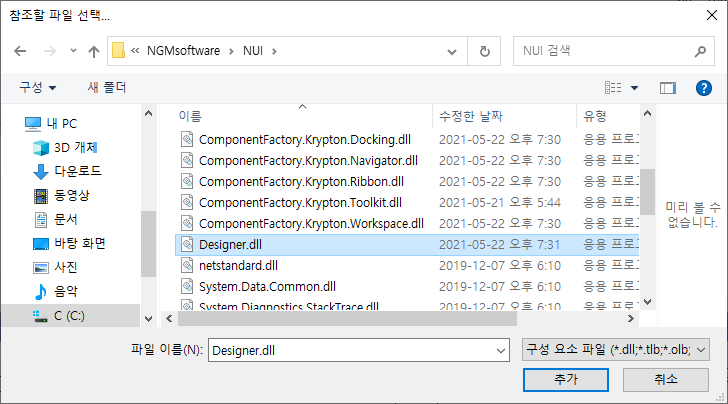Open 다운로드 folder in sidebar
The height and width of the screenshot is (404, 728).
tap(67, 171)
